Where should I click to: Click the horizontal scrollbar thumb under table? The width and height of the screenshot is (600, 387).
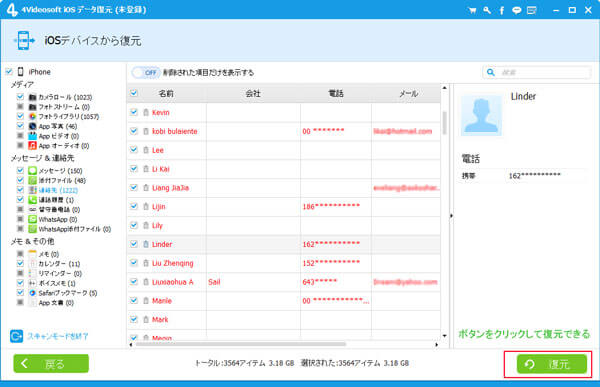pyautogui.click(x=241, y=344)
